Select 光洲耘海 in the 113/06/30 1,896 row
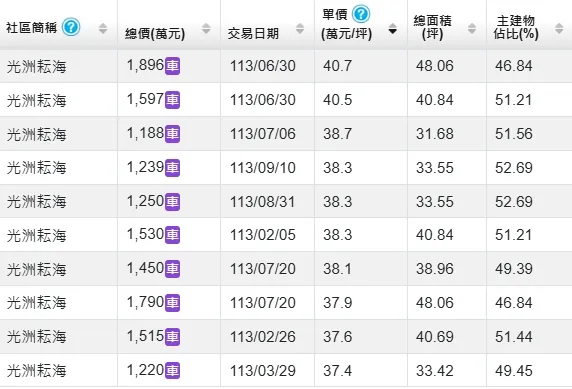The height and width of the screenshot is (389, 572). point(36,66)
